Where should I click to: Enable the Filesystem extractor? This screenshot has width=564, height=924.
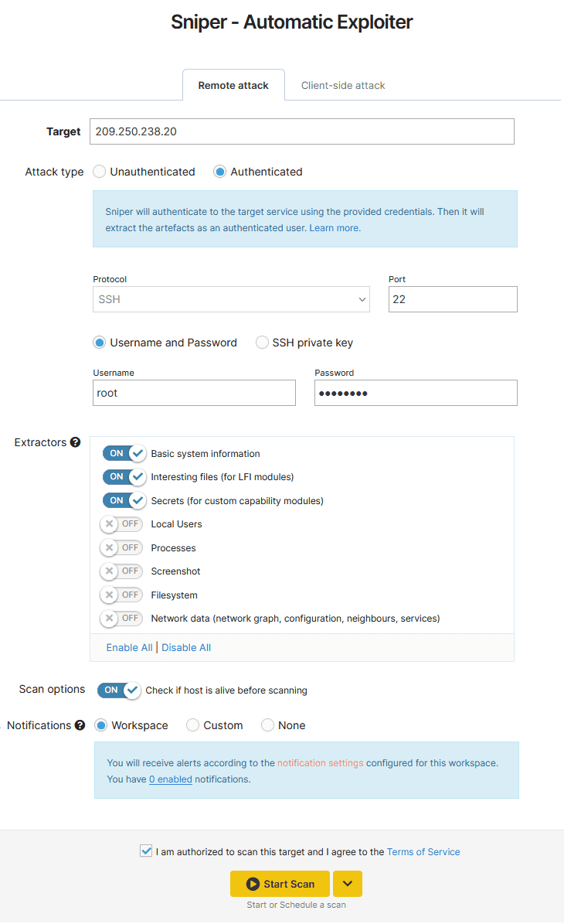[x=121, y=595]
